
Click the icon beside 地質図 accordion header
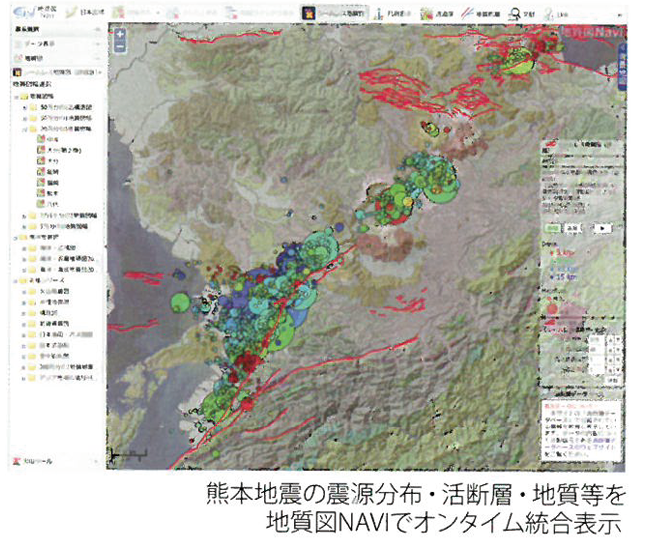click(x=17, y=58)
